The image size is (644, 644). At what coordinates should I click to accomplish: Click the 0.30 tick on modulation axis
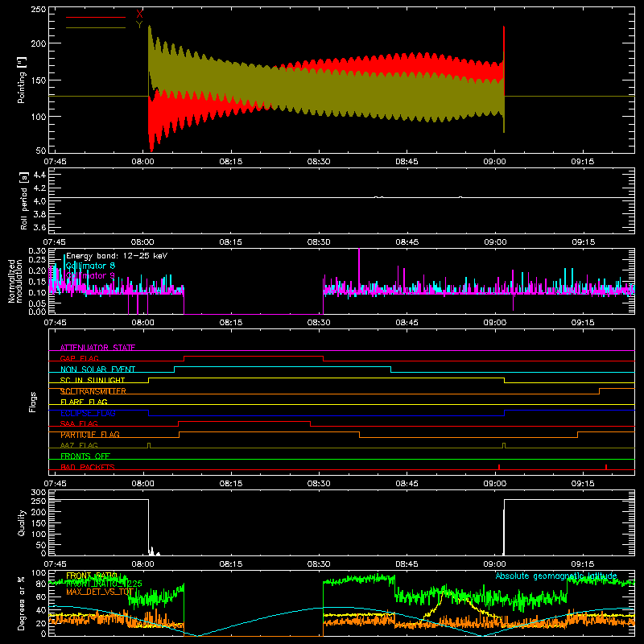coord(37,251)
